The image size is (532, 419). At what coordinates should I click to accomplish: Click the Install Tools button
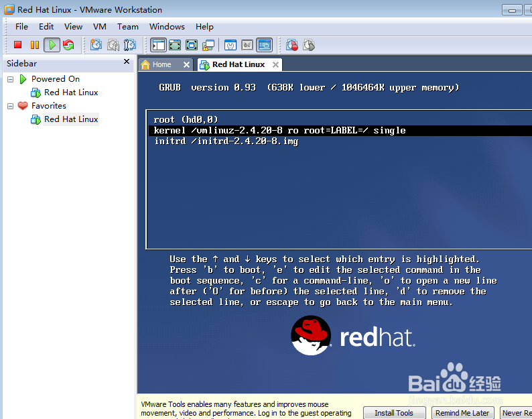[x=393, y=413]
